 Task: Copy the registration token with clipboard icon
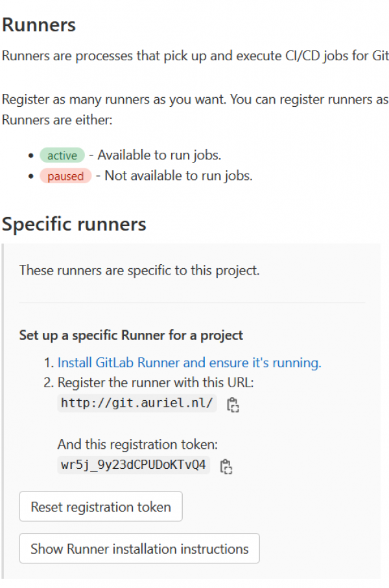tap(226, 466)
